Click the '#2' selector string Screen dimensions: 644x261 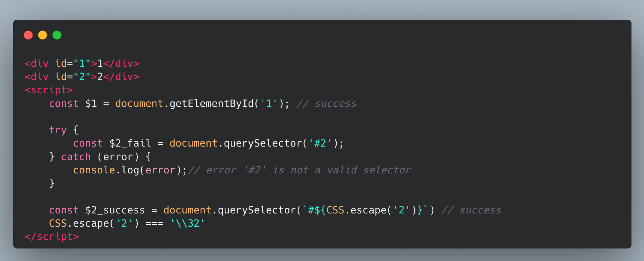[320, 143]
